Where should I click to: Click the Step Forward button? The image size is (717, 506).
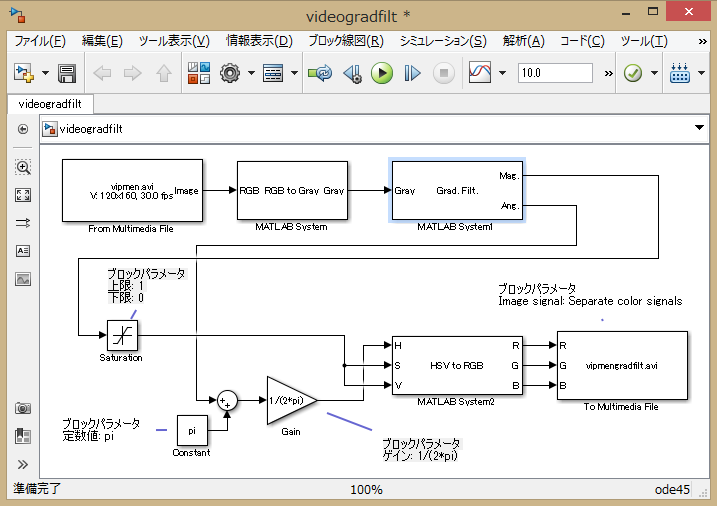pos(412,73)
